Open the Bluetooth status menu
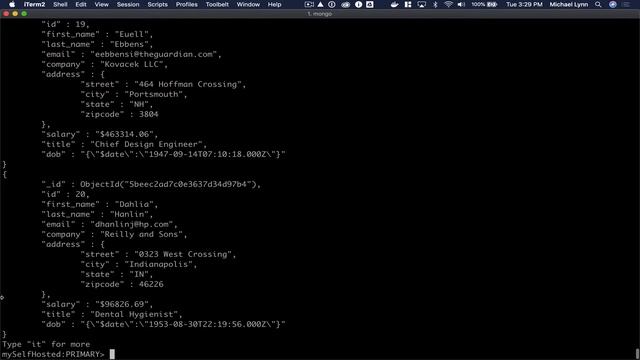The image size is (640, 360). [435, 4]
